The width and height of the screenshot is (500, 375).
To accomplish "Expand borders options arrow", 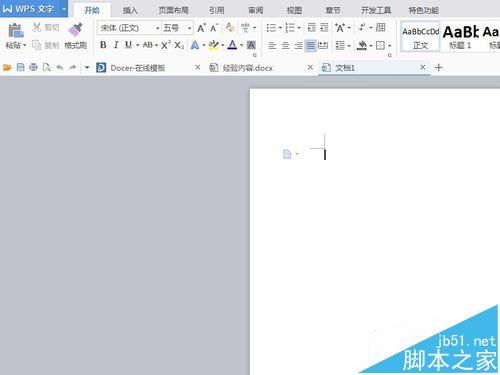I will click(x=389, y=45).
